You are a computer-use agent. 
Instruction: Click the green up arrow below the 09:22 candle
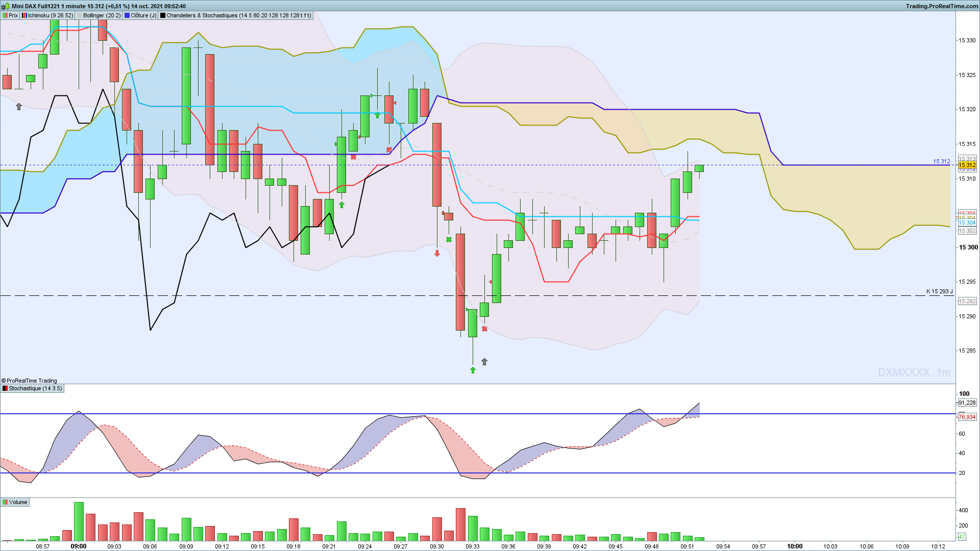coord(341,205)
